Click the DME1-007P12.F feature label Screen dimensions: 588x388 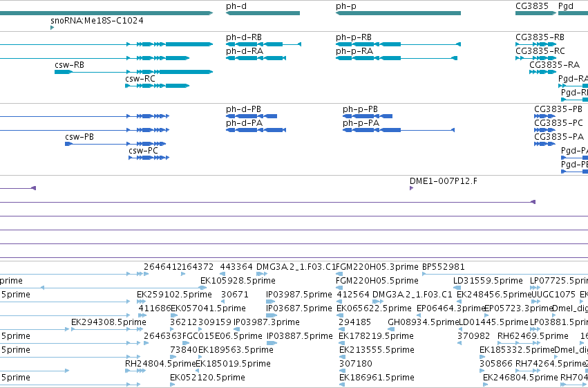[x=444, y=181]
